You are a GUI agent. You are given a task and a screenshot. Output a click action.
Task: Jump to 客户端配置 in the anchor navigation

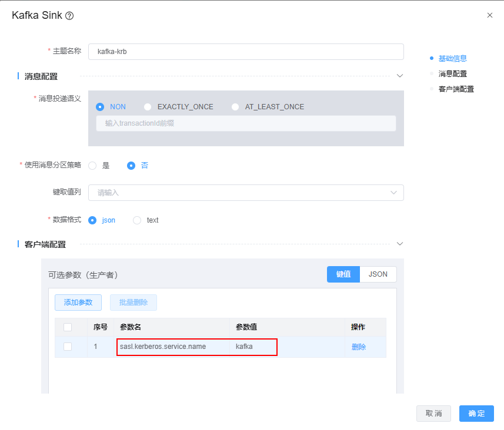pyautogui.click(x=456, y=89)
